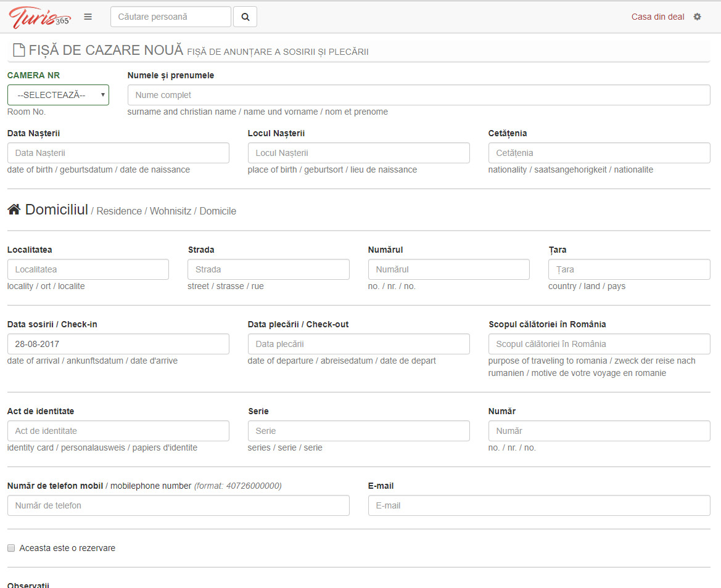
Task: Click the 'Data sosirii / Check-in' label
Action: 52,324
